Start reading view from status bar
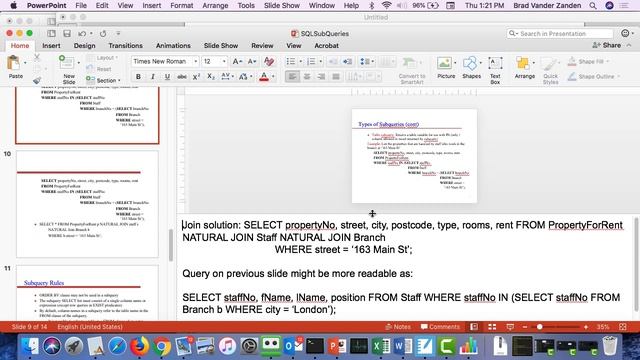This screenshot has height=360, width=640. click(510, 327)
